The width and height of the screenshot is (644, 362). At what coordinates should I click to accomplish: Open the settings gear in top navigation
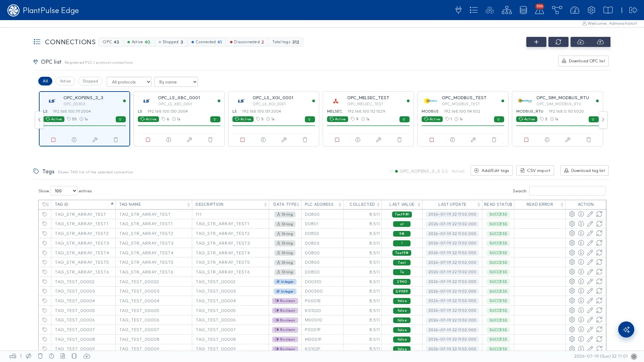[591, 10]
